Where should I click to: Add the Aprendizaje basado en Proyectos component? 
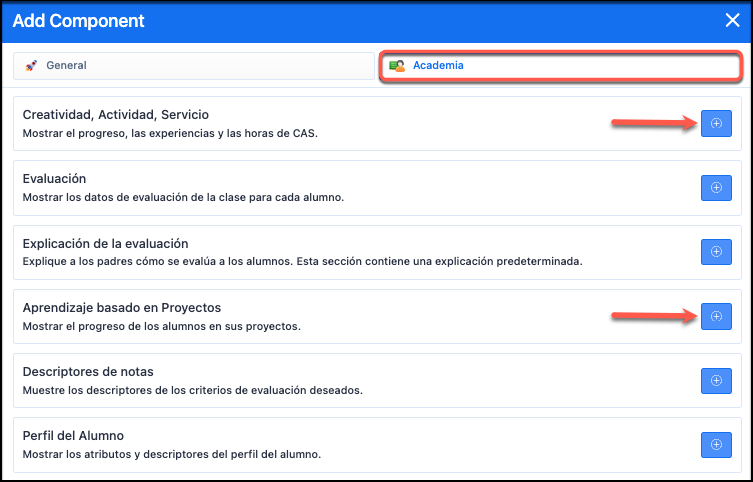(x=716, y=316)
